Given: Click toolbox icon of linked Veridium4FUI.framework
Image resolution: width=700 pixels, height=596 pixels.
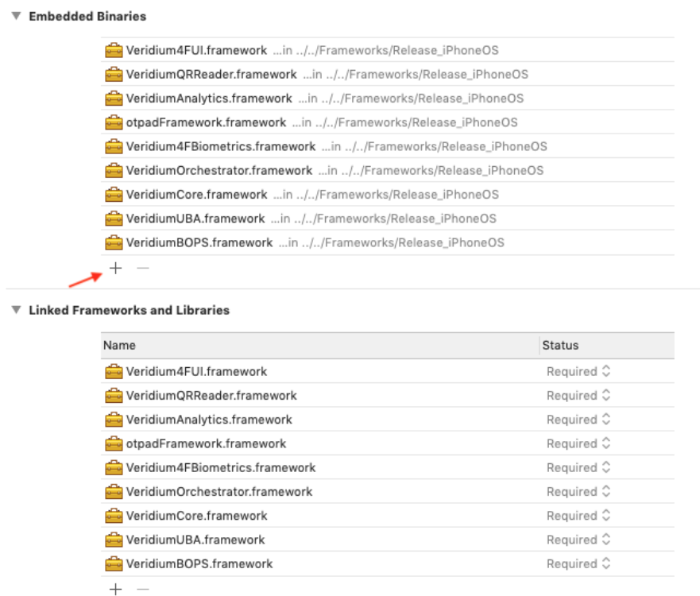Looking at the screenshot, I should click(114, 371).
